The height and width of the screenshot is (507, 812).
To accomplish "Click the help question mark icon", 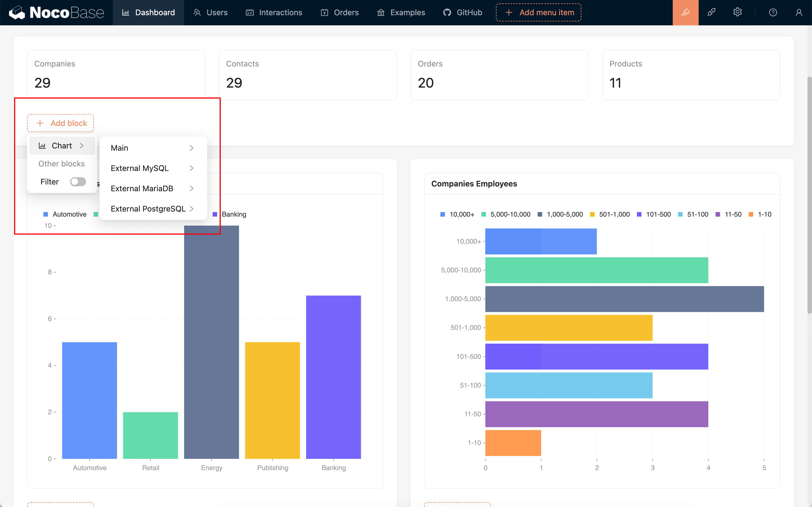I will [773, 12].
